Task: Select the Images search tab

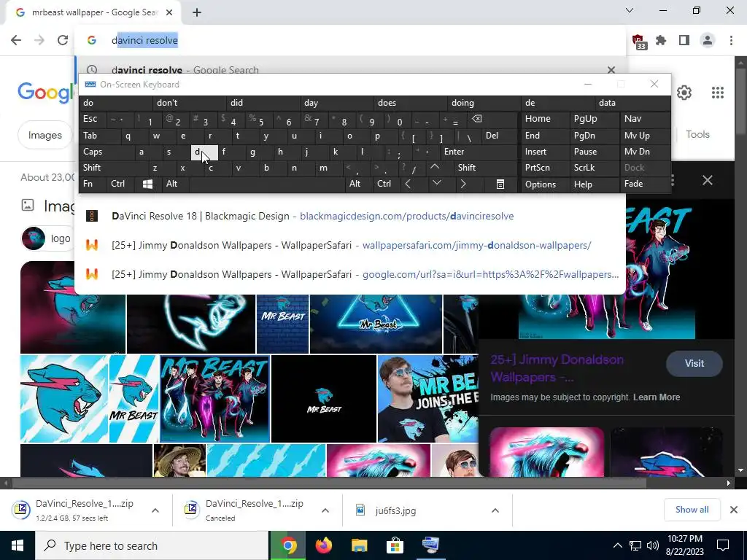Action: coord(44,135)
